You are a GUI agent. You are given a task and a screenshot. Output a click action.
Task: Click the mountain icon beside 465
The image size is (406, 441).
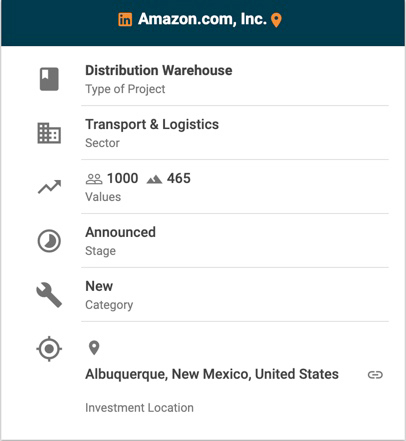(x=154, y=180)
